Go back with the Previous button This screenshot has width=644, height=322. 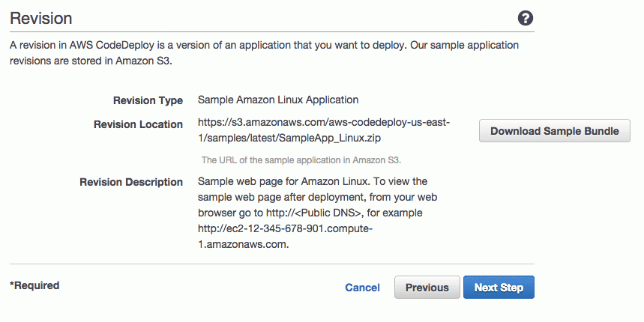click(x=427, y=287)
